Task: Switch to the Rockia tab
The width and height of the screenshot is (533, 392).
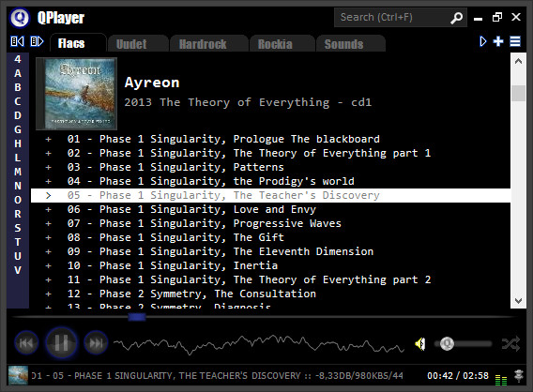Action: click(x=282, y=44)
